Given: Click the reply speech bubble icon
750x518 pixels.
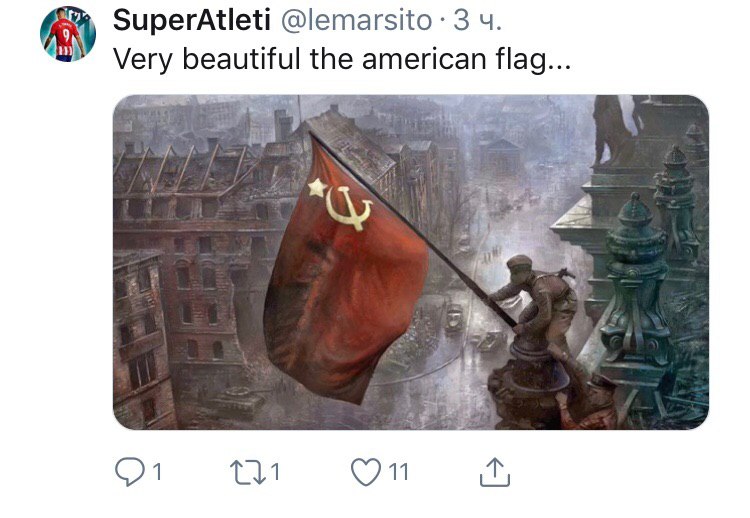Looking at the screenshot, I should tap(129, 472).
